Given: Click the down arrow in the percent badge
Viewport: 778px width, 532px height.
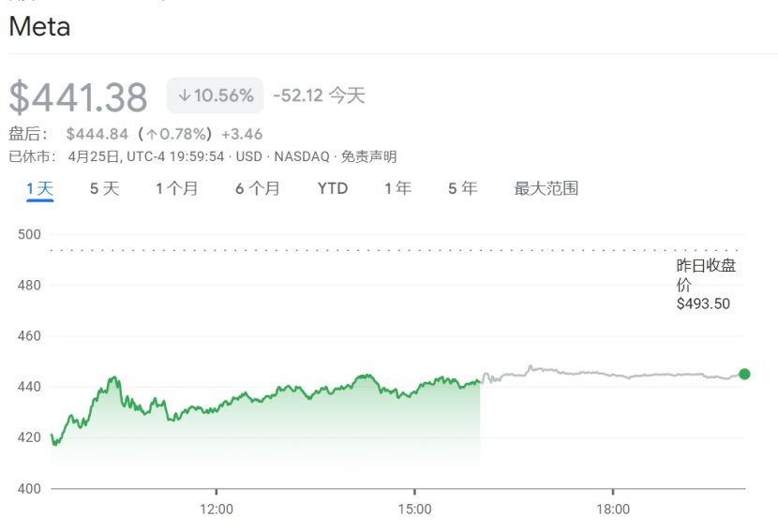Looking at the screenshot, I should point(185,96).
